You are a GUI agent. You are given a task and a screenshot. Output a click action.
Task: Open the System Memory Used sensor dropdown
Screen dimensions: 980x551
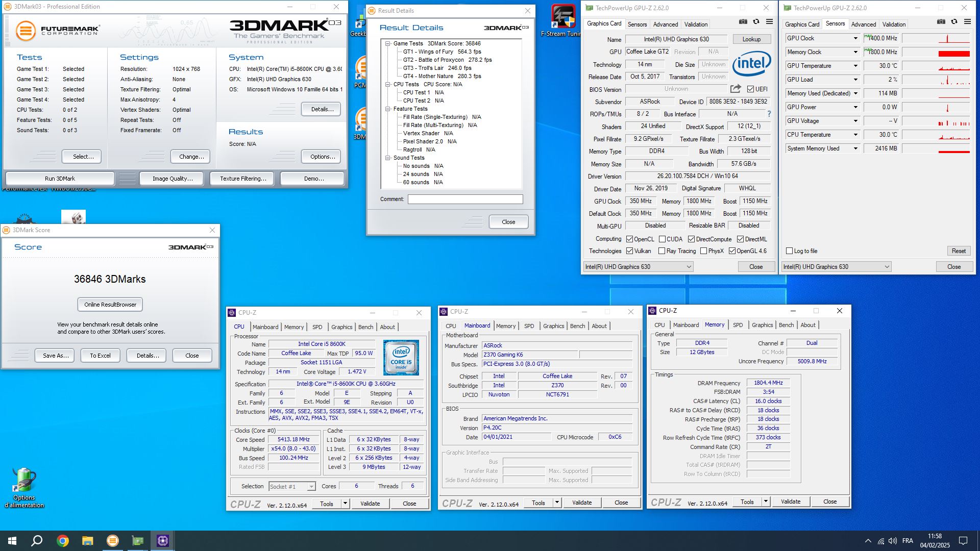click(856, 148)
